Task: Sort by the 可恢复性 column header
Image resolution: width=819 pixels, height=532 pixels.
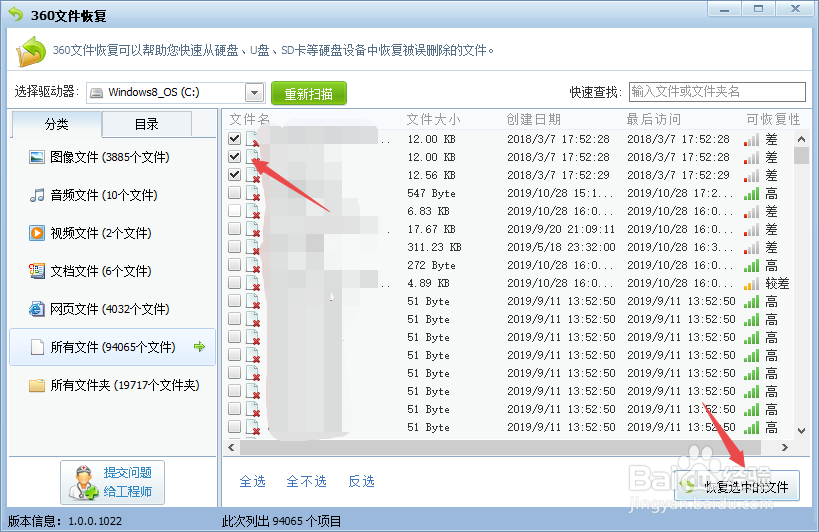Action: pyautogui.click(x=773, y=120)
